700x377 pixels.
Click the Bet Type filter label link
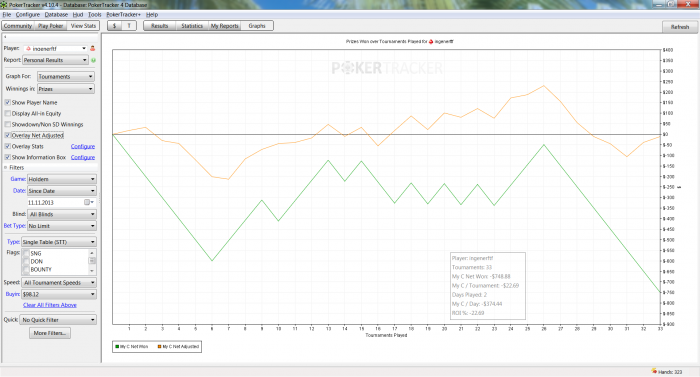tap(14, 226)
